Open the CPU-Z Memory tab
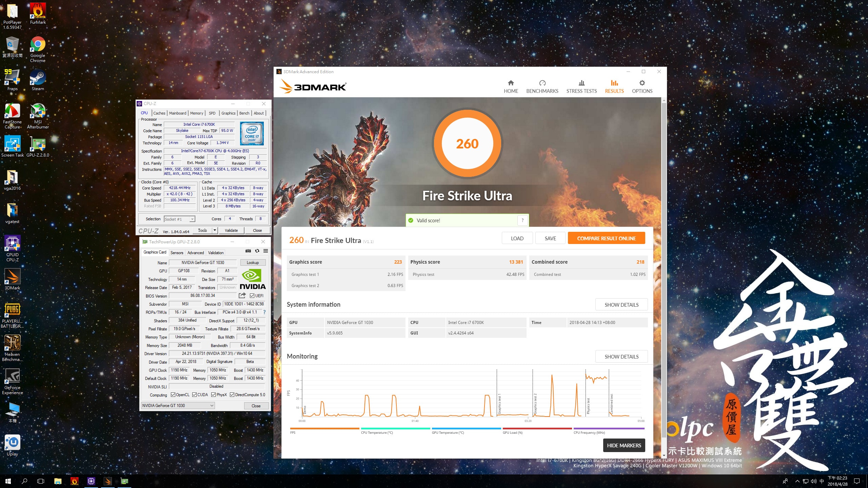Image resolution: width=868 pixels, height=488 pixels. click(197, 113)
